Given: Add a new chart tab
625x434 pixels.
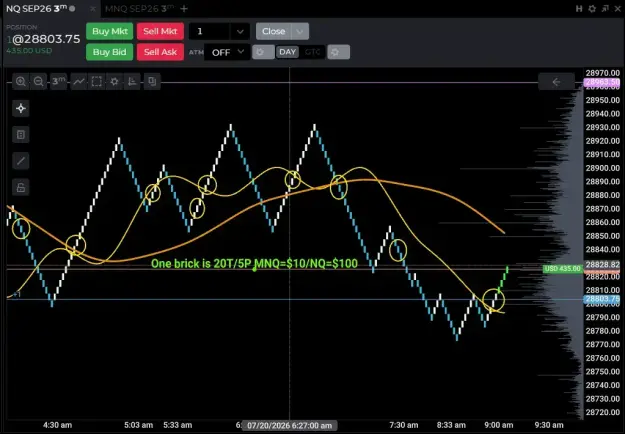Looking at the screenshot, I should coord(184,9).
